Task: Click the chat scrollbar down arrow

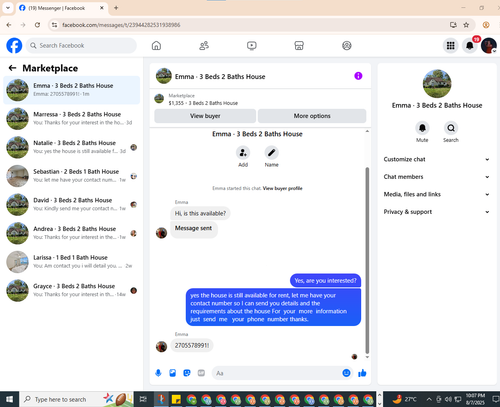Action: pos(367,357)
